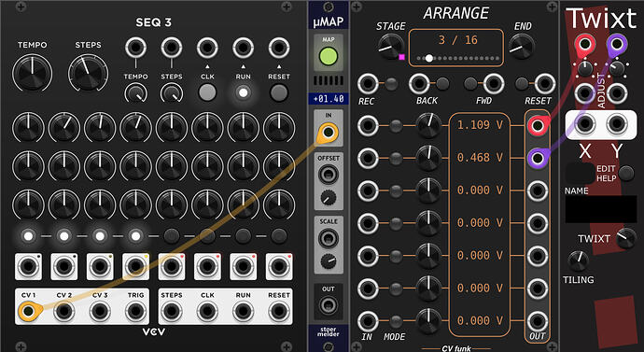Viewport: 644px width, 352px height.
Task: Click the Twixt TILING knob
Action: tap(579, 261)
